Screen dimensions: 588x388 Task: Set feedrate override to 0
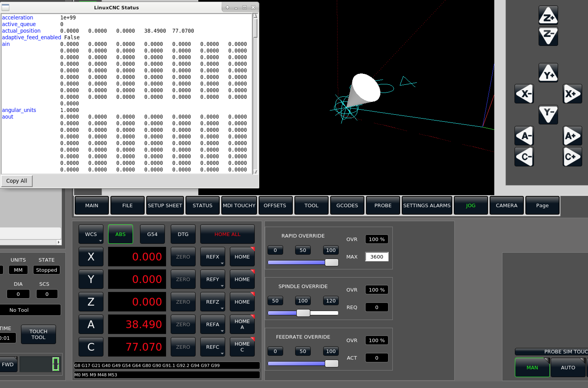[275, 351]
